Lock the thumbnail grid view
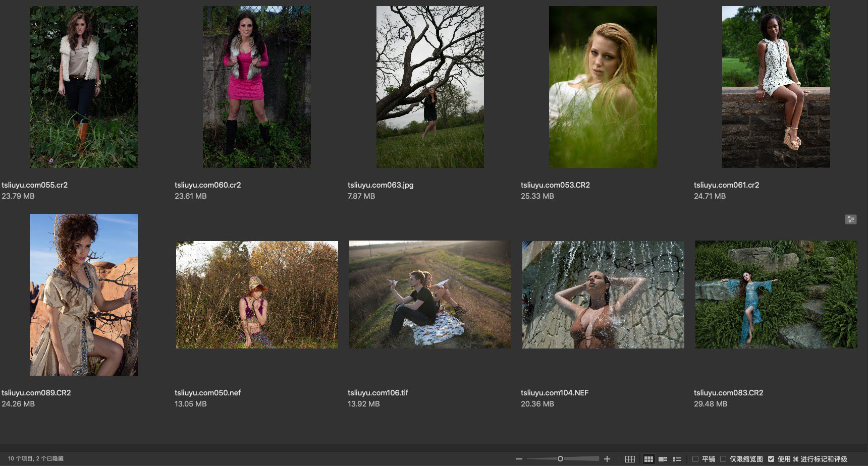Image resolution: width=868 pixels, height=466 pixels. (x=630, y=459)
